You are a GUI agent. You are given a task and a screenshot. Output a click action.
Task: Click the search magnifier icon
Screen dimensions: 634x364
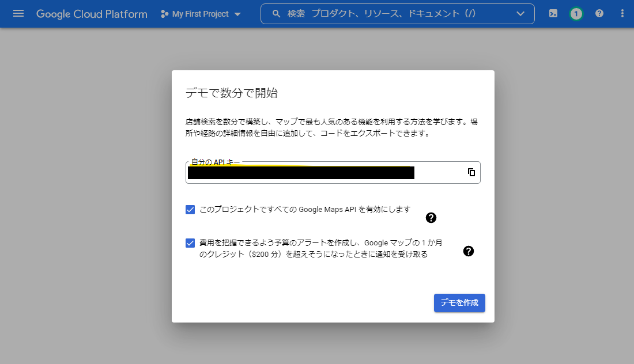coord(276,14)
